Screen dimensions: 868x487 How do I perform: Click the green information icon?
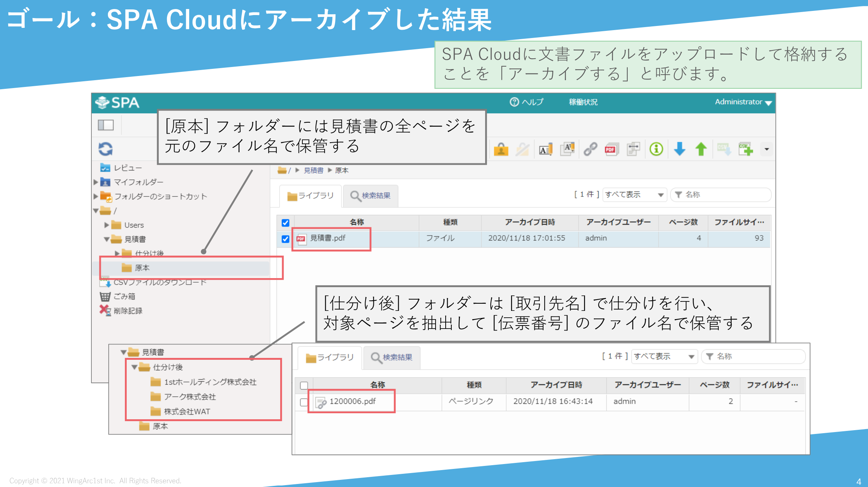click(656, 149)
